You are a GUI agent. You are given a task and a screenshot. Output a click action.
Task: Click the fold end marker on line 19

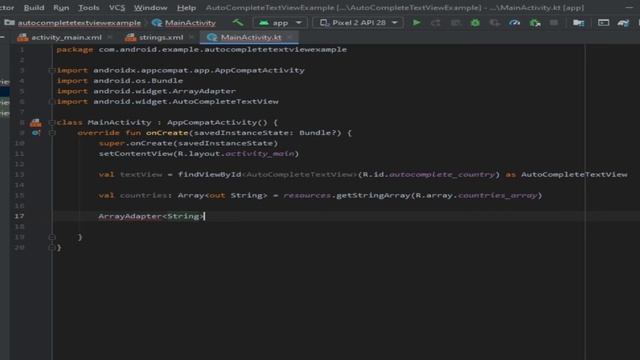click(x=52, y=237)
